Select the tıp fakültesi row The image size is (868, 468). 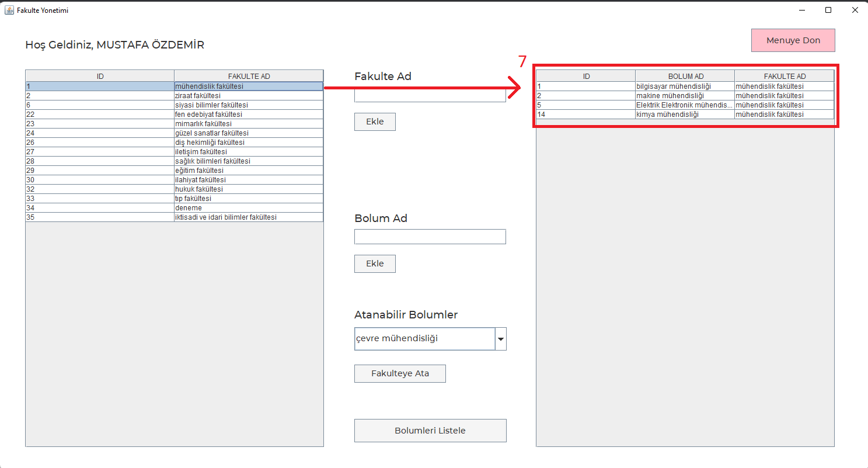pos(174,198)
